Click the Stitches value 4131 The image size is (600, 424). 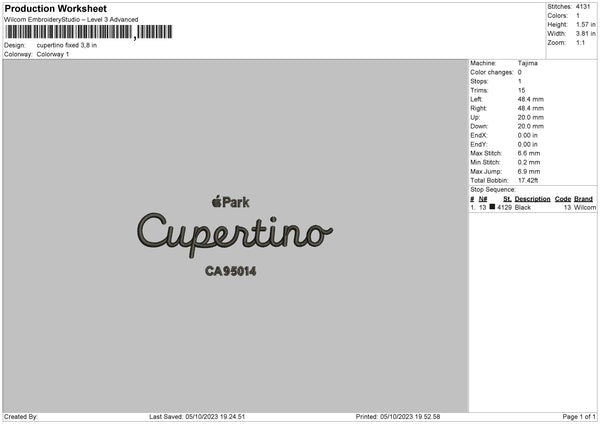click(x=583, y=7)
